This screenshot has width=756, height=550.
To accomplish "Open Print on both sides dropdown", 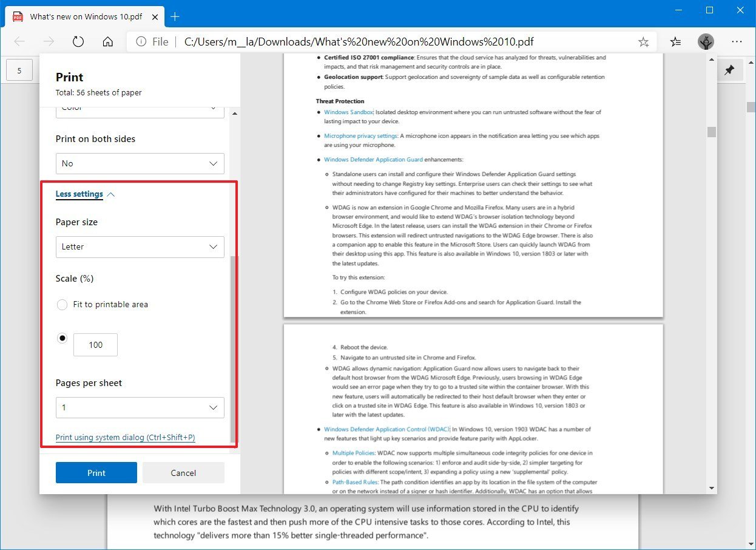I will [x=140, y=163].
